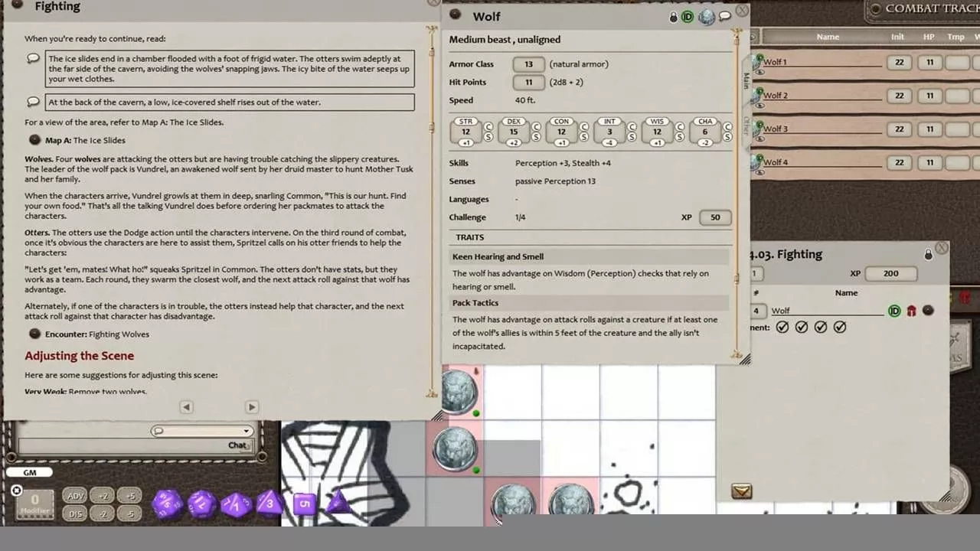Click the Wolf 1 row in Combat Tracker

865,63
